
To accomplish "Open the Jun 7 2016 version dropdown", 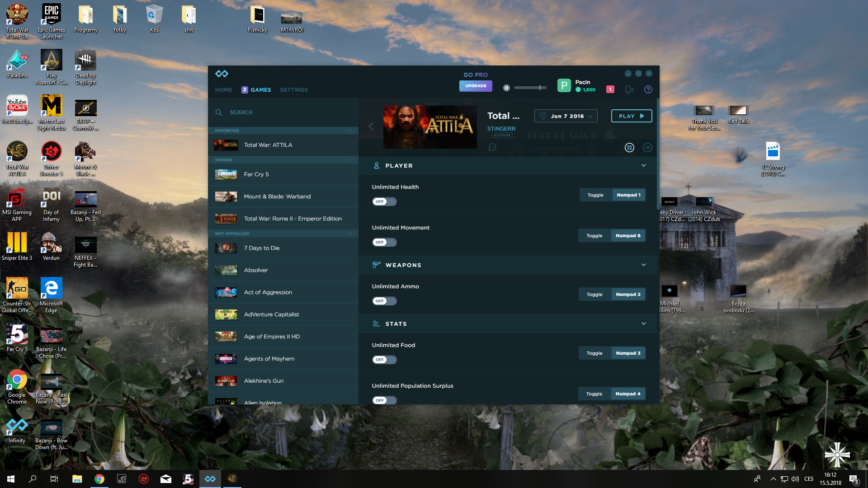I will (566, 116).
